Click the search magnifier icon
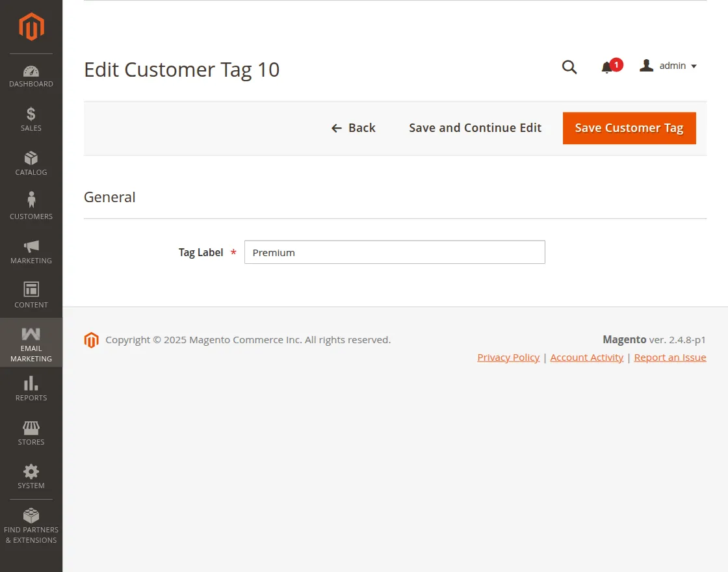This screenshot has width=728, height=572. pyautogui.click(x=569, y=67)
